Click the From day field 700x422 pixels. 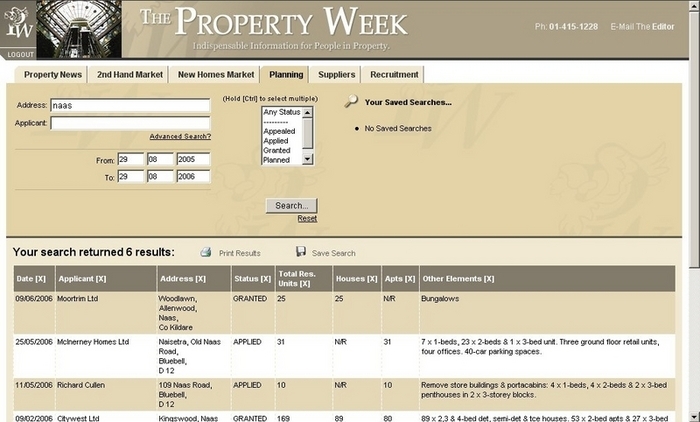[131, 159]
